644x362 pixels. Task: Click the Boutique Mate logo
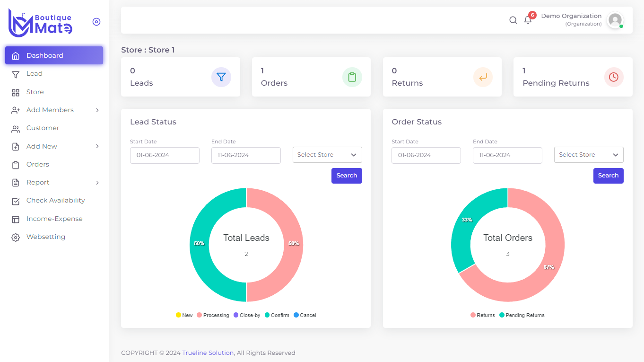coord(40,23)
